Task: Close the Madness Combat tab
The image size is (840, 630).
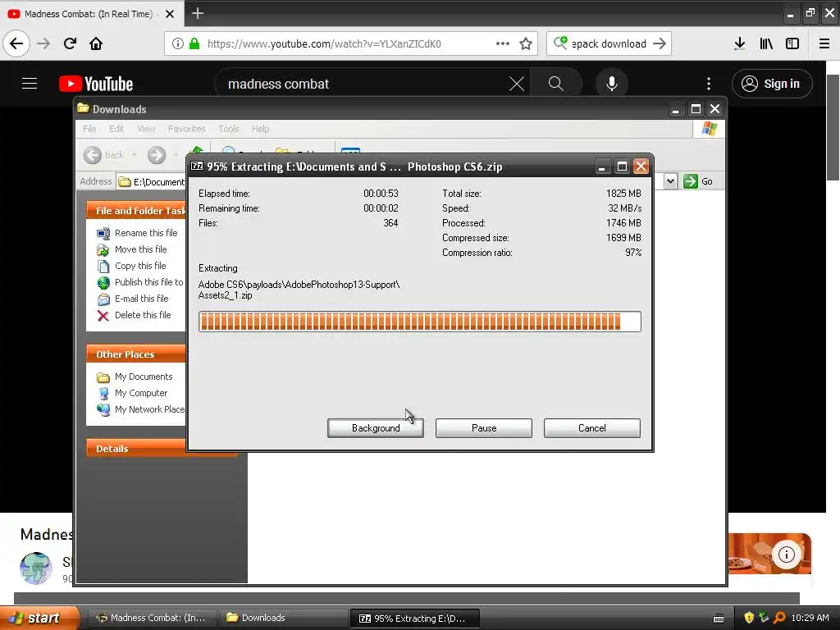Action: 170,14
